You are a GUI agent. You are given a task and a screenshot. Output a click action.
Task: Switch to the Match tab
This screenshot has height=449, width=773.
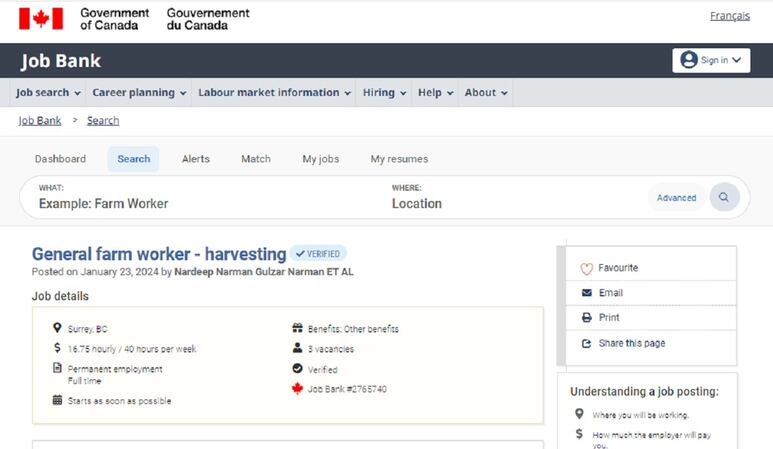click(x=256, y=159)
